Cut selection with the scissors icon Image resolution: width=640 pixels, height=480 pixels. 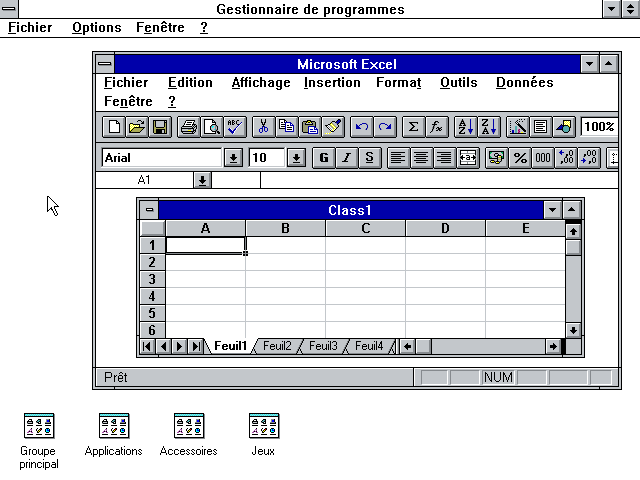264,127
